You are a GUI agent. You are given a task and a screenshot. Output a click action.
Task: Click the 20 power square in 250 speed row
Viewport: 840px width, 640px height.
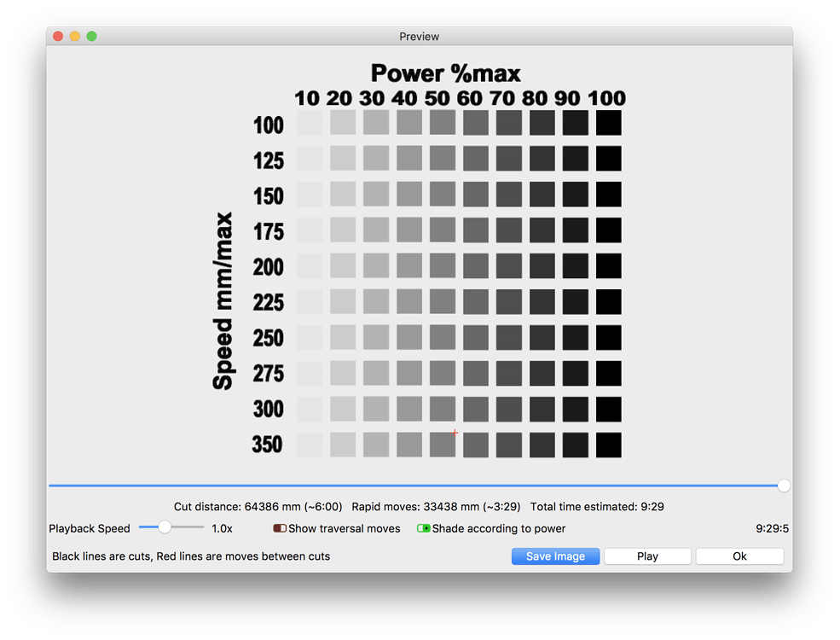[343, 338]
